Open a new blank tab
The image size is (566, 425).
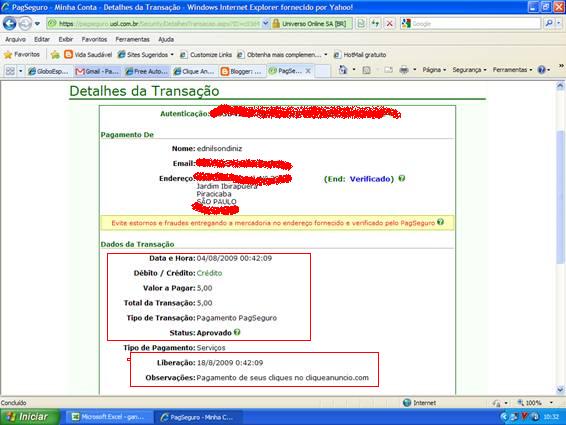click(x=323, y=71)
